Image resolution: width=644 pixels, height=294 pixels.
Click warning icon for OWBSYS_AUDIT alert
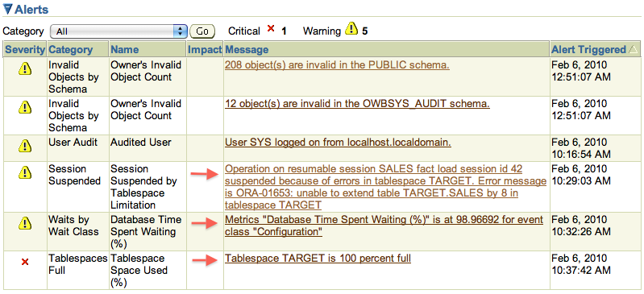25,107
